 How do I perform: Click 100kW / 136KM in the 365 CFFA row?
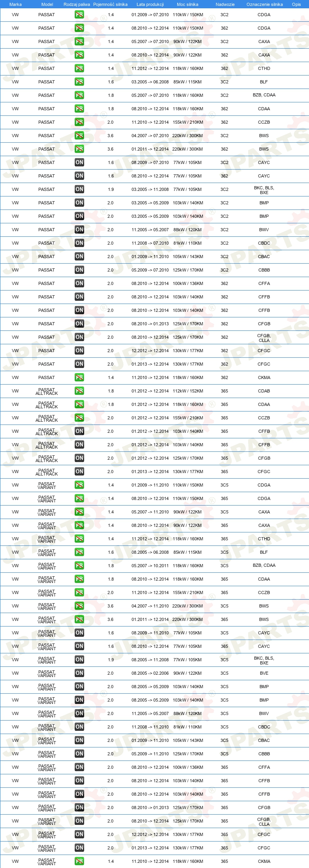(x=188, y=767)
